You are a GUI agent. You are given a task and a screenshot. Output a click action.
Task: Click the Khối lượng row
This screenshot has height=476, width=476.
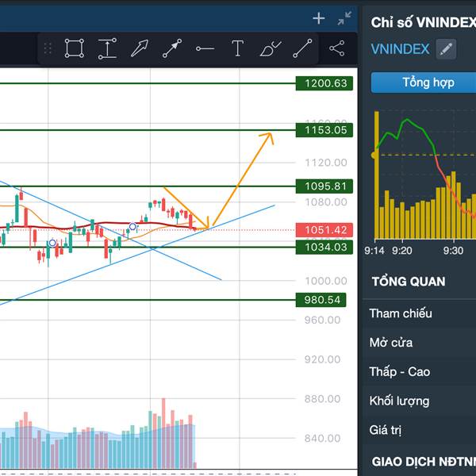[x=419, y=401]
